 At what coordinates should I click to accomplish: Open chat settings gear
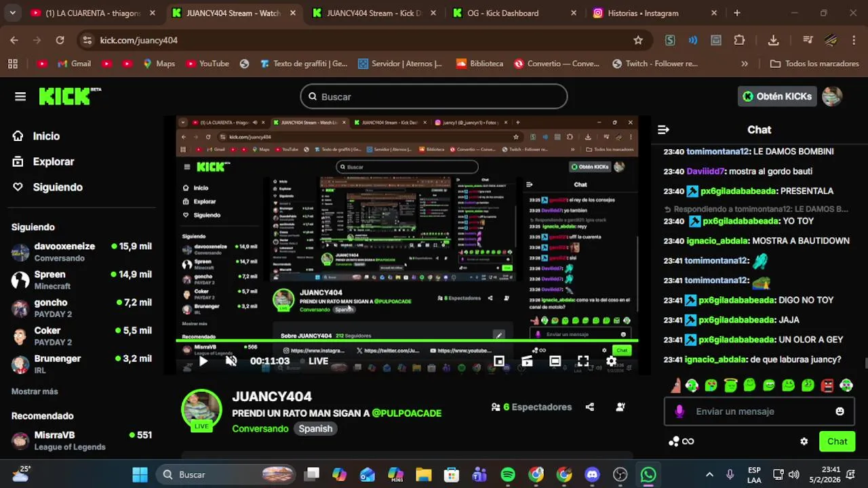pos(804,441)
